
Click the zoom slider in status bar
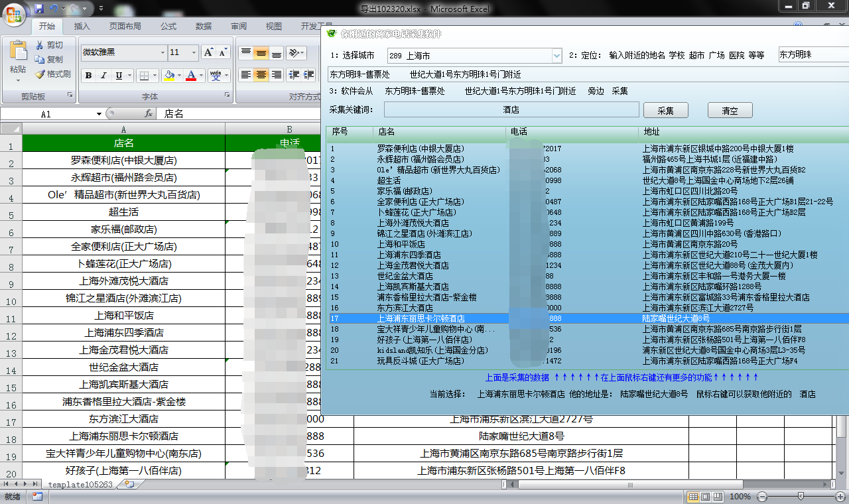801,496
